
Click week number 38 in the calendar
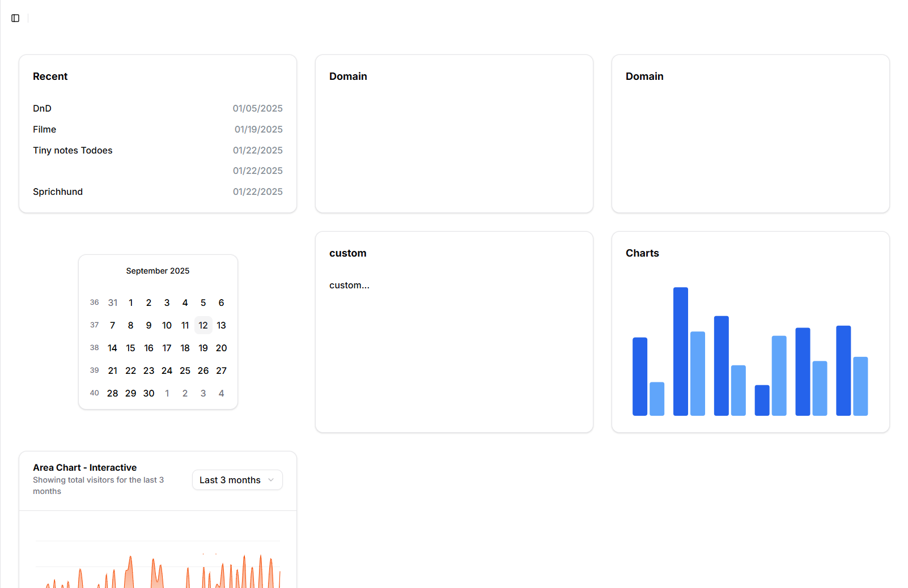click(x=94, y=348)
